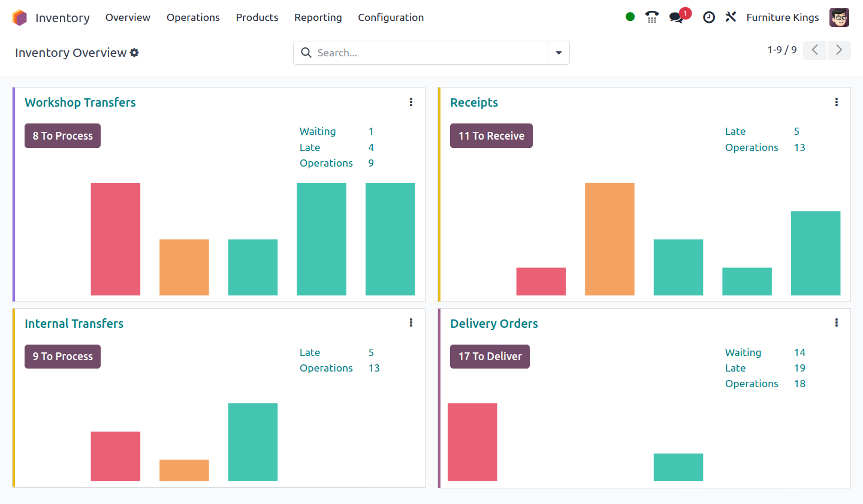Click the gear icon beside Inventory Overview
The width and height of the screenshot is (863, 504).
pos(134,53)
